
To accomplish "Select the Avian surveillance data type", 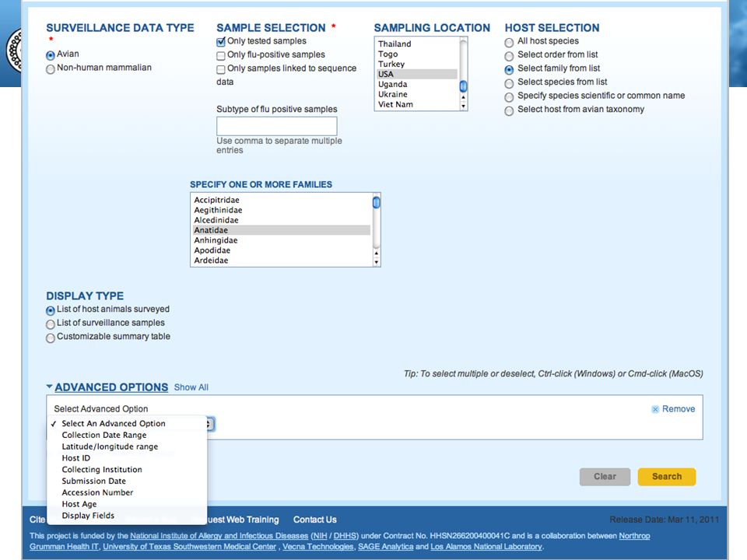I will (x=51, y=55).
